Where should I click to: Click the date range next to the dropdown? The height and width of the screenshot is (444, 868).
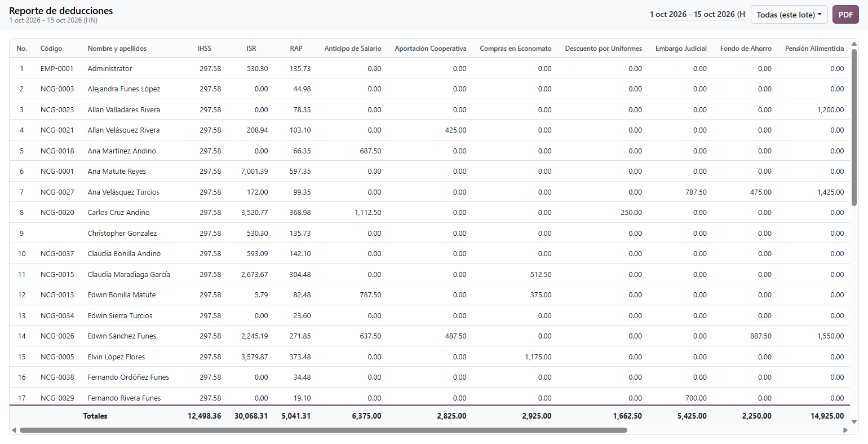click(698, 15)
